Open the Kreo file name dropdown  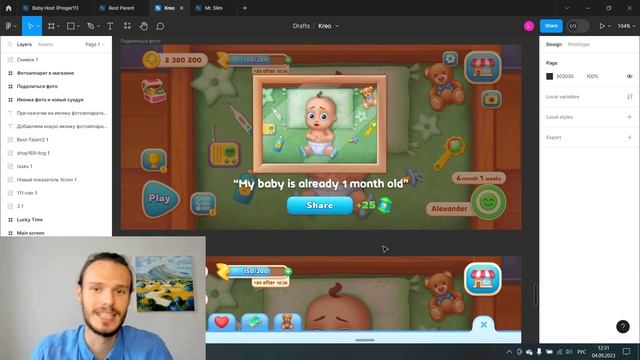tap(337, 26)
